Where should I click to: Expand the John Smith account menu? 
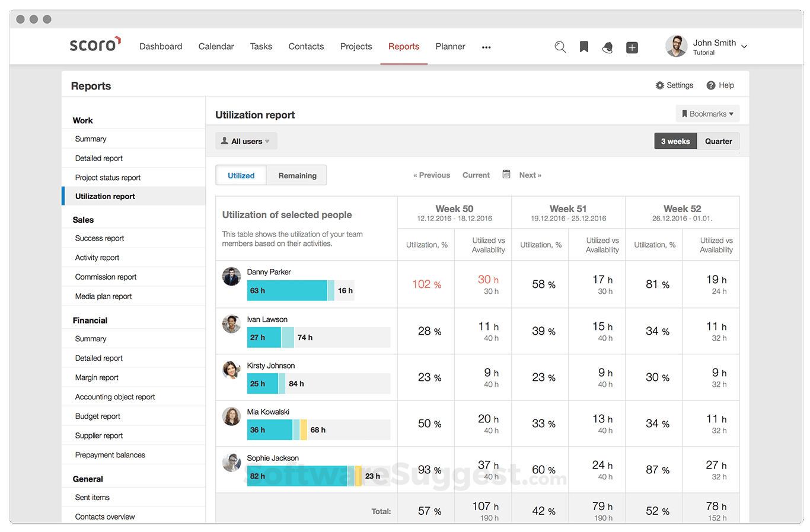(x=715, y=46)
